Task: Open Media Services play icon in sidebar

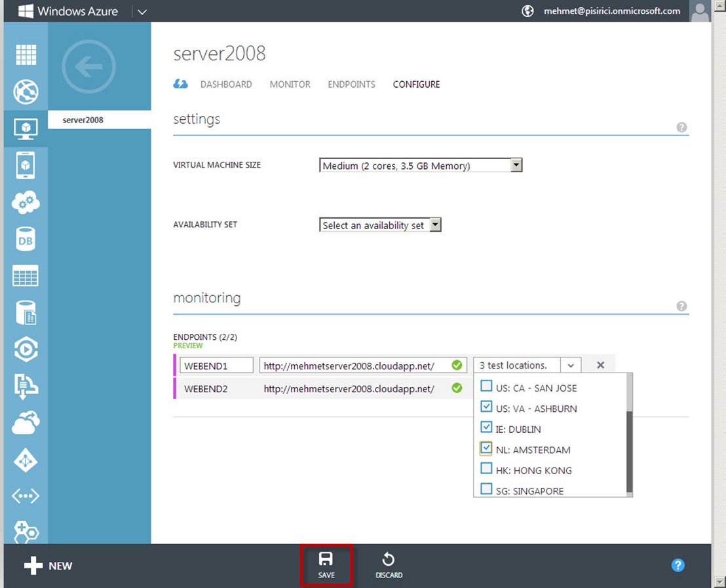Action: coord(26,349)
